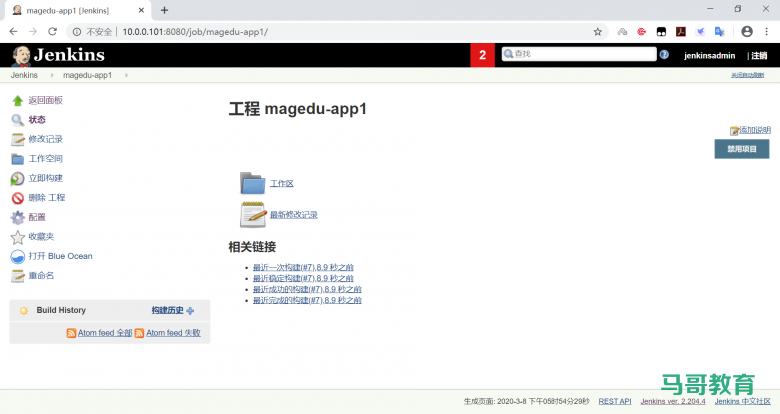
Task: Open the REST API footer link
Action: point(615,401)
